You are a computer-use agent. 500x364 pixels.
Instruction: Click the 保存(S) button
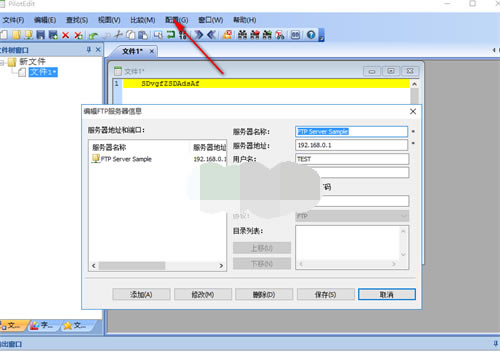pos(325,294)
